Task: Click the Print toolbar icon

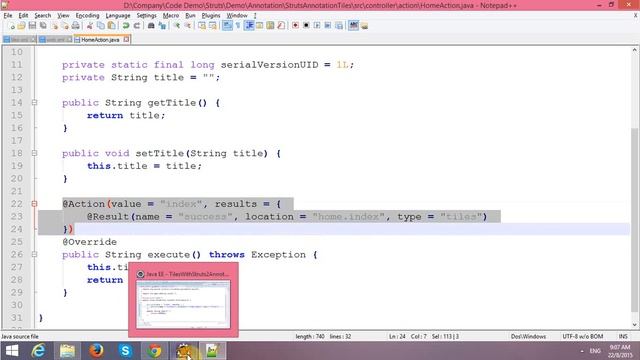Action: coord(76,26)
